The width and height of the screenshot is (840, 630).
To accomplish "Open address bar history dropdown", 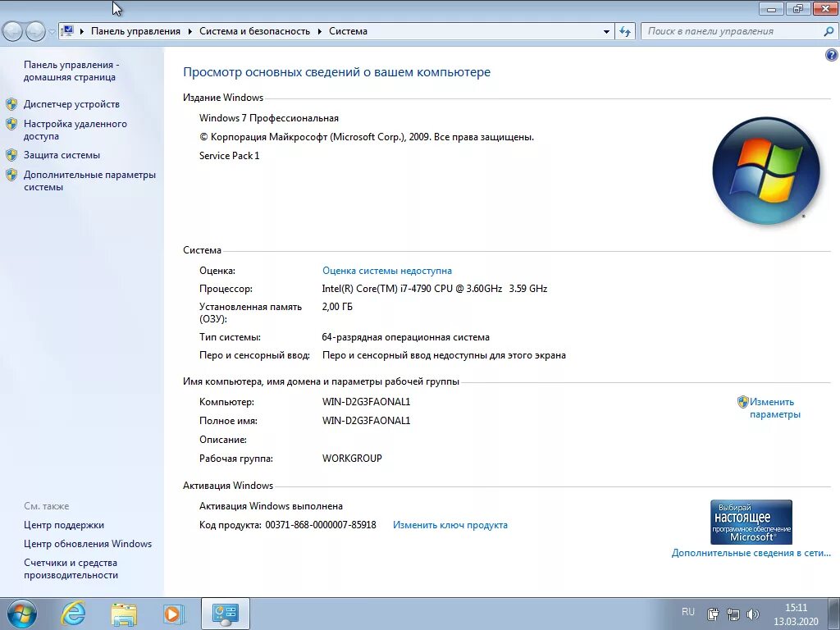I will pos(606,31).
